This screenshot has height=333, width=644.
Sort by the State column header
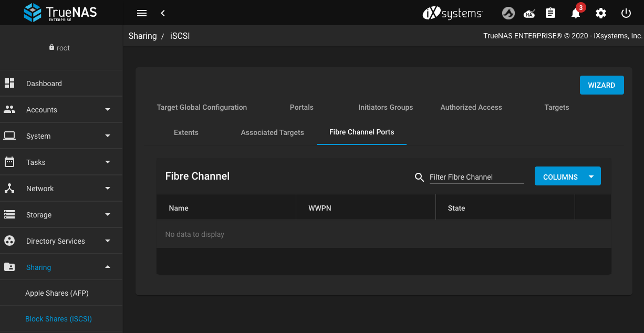coord(456,208)
